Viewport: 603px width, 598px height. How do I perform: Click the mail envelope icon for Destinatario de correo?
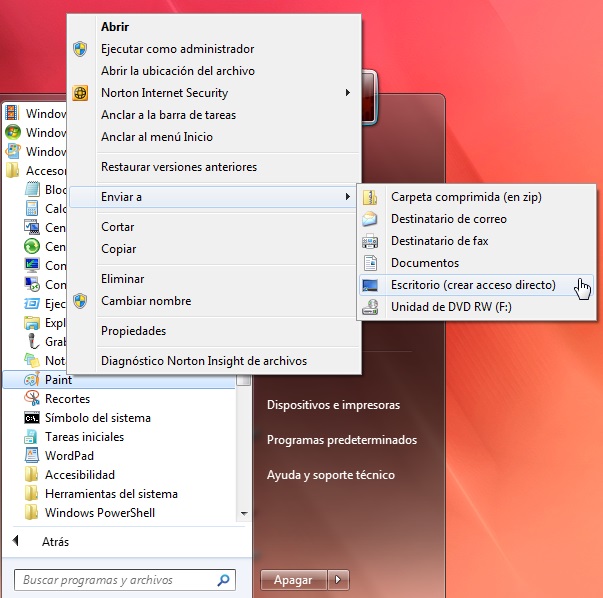[370, 219]
